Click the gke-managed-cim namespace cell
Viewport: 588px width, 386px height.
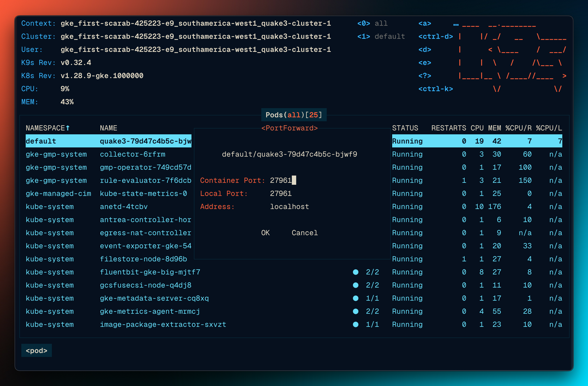pos(58,193)
